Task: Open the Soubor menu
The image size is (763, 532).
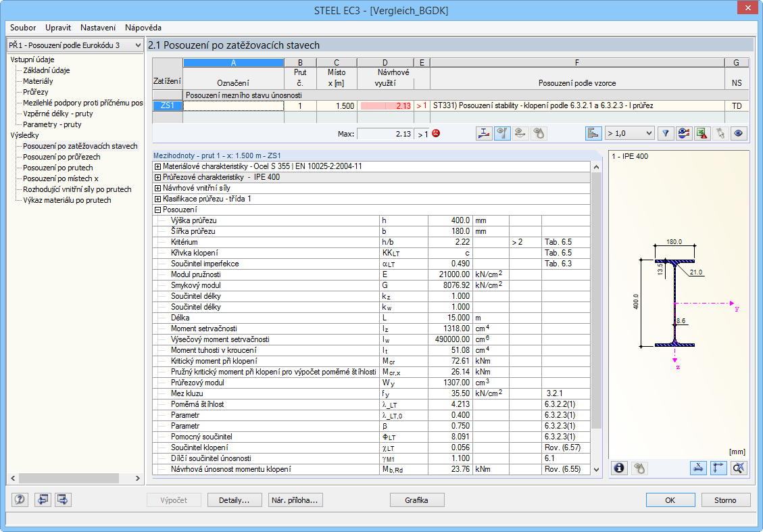Action: tap(23, 28)
